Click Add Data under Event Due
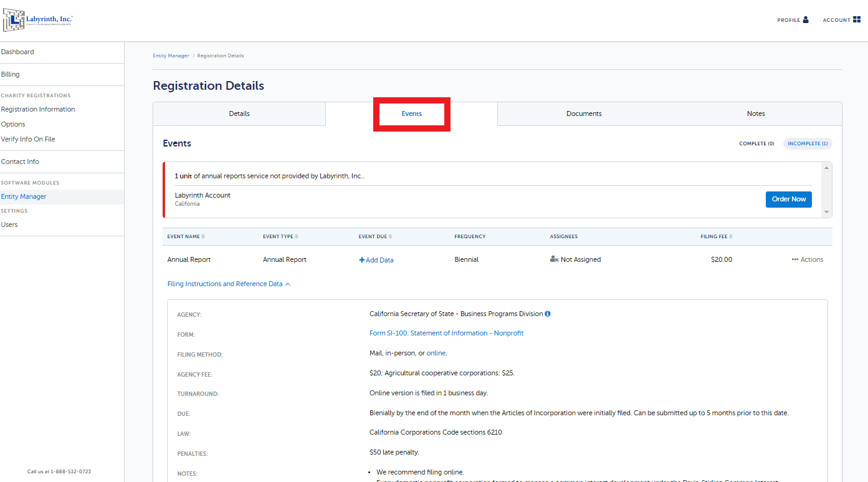 click(376, 260)
